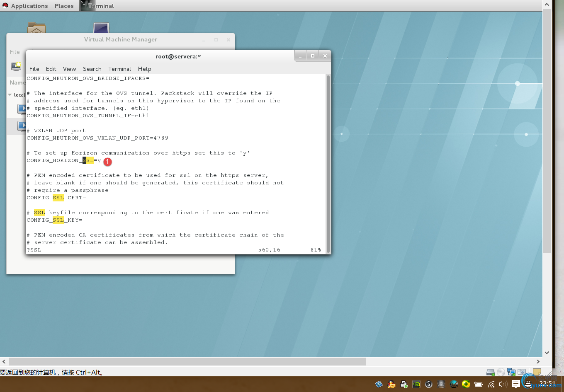
Task: Click the '# VXLAN UDP port' comment
Action: pos(56,131)
